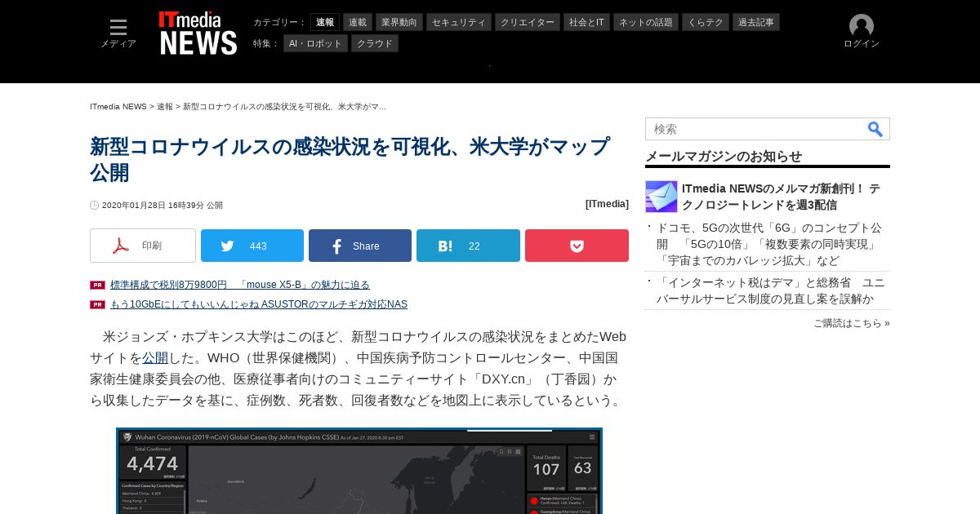Image resolution: width=980 pixels, height=514 pixels.
Task: Click the second PR badge icon
Action: coord(97,304)
